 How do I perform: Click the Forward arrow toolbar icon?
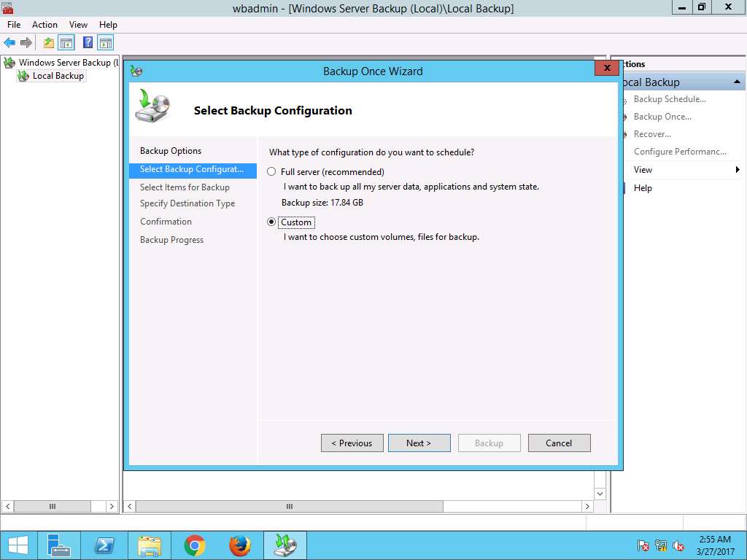tap(26, 43)
